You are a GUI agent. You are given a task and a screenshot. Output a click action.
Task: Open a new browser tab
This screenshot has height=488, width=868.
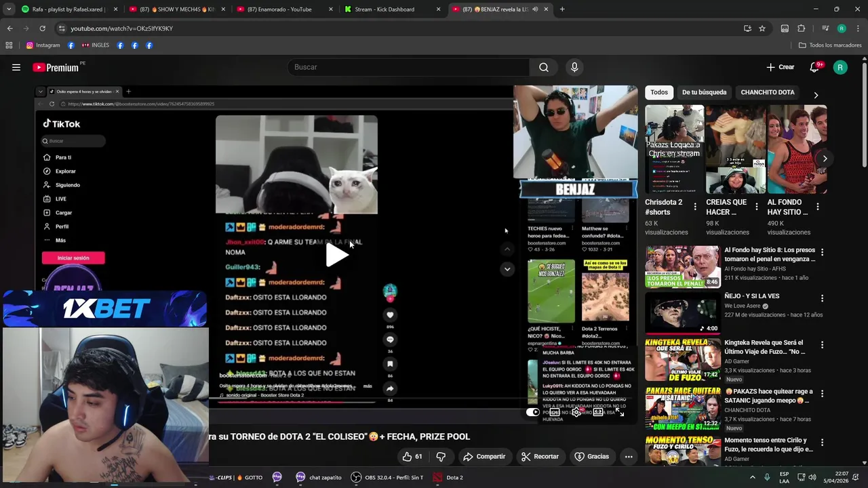pos(562,9)
